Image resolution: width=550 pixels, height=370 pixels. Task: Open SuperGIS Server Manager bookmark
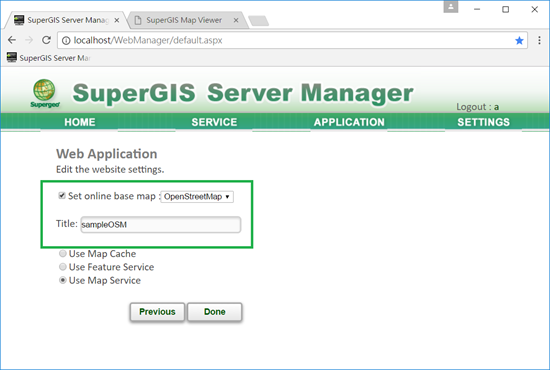tap(48, 58)
